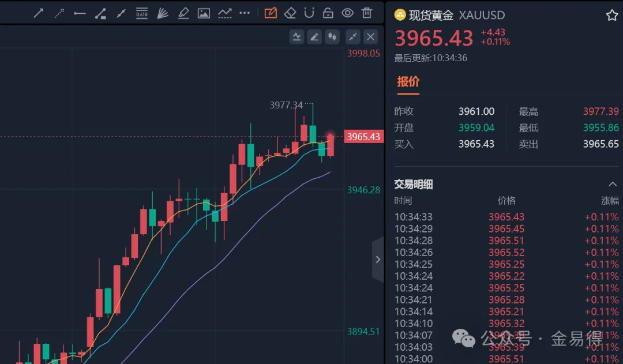Screen dimensions: 623x364
Task: Pick the highlighter pen tool
Action: [183, 13]
